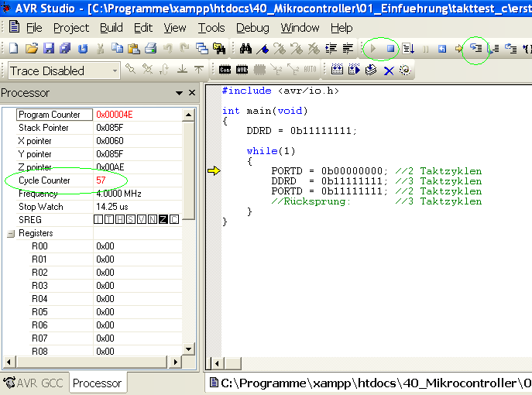Open the Debug menu

pyautogui.click(x=252, y=28)
